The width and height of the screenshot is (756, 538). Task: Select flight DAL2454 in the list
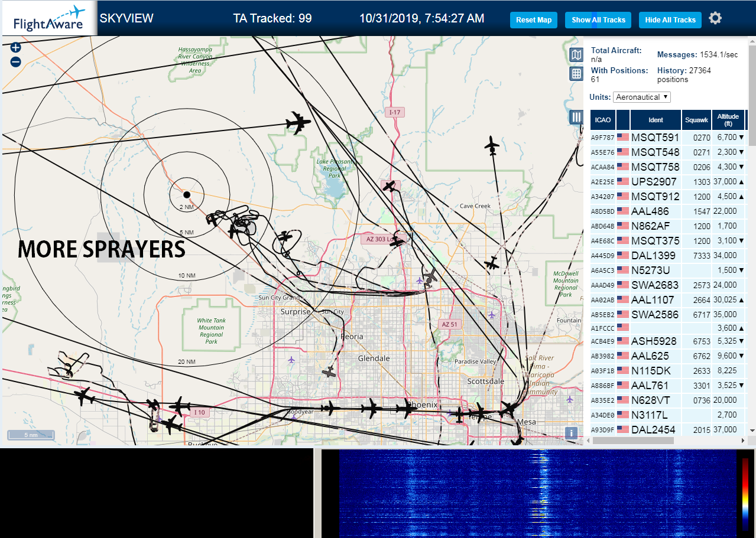tap(668, 429)
